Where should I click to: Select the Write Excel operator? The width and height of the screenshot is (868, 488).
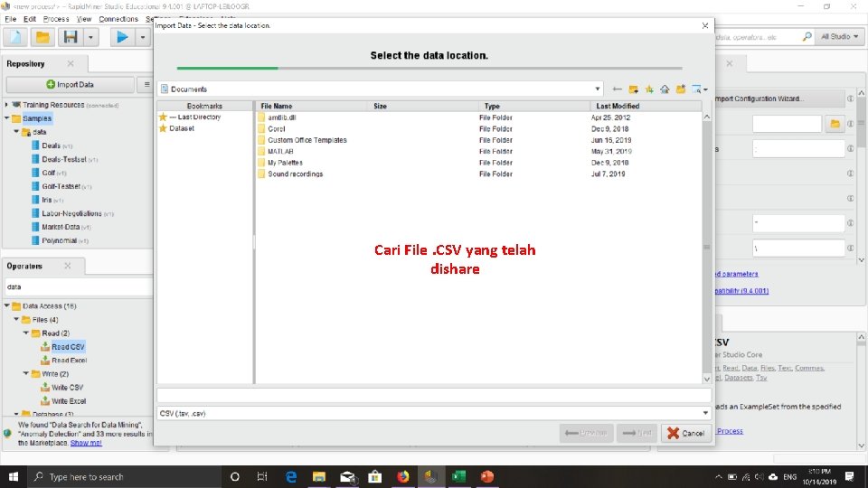pyautogui.click(x=63, y=401)
